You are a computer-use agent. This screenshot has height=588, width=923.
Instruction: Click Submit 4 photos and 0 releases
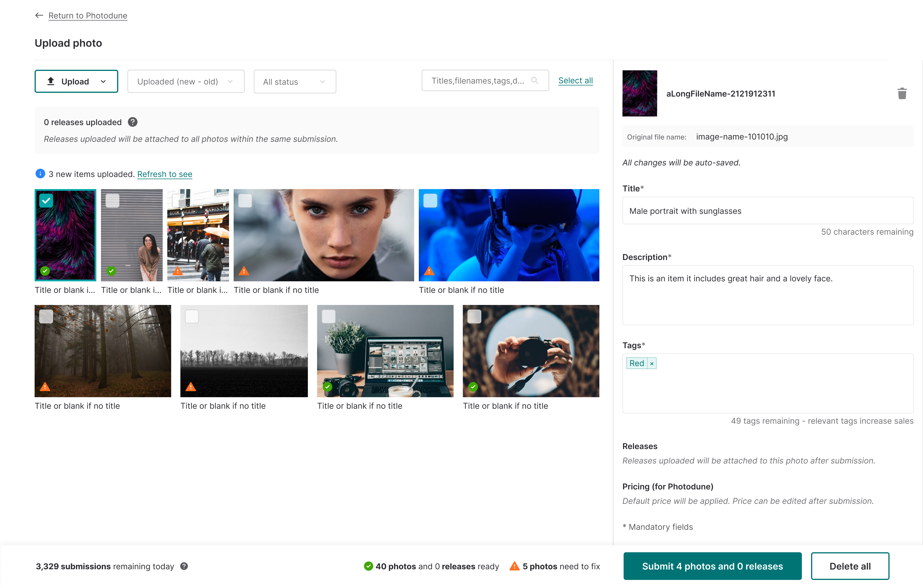click(712, 566)
